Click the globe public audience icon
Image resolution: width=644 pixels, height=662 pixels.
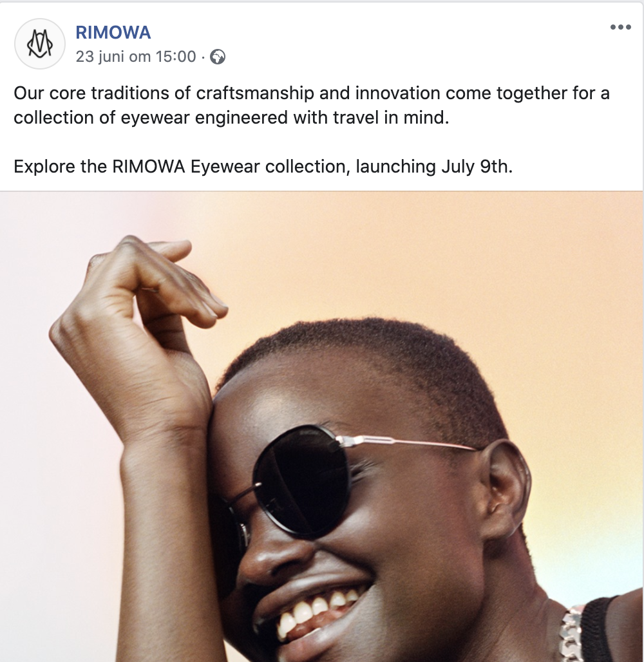[x=218, y=57]
